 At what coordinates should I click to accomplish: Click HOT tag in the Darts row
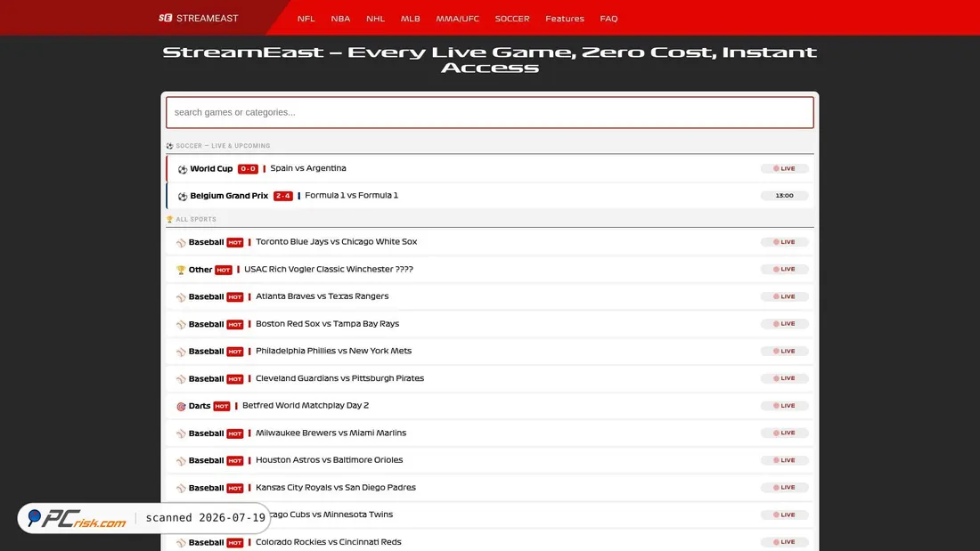221,406
